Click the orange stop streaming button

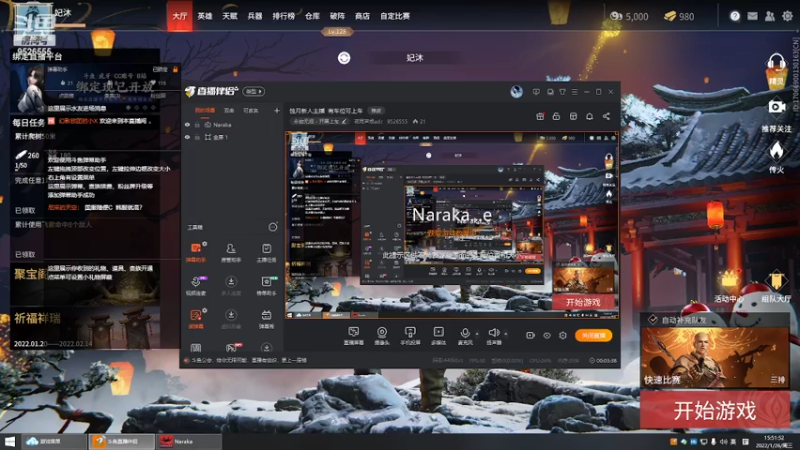593,335
